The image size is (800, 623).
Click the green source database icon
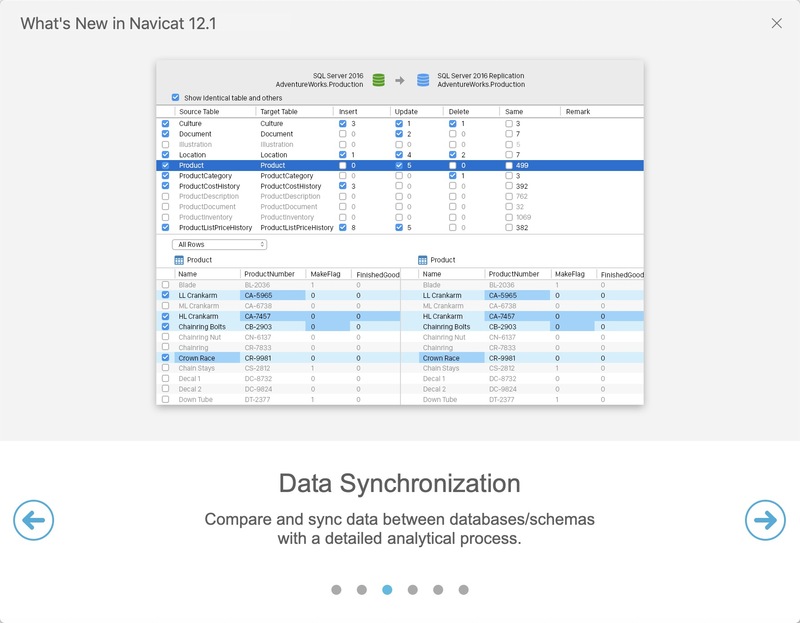pos(379,80)
